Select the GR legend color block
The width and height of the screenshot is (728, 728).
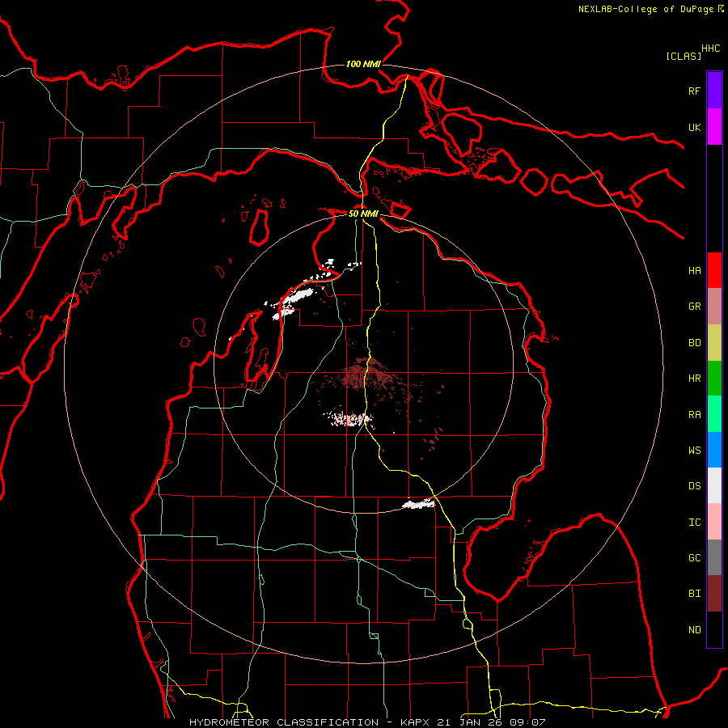point(714,307)
